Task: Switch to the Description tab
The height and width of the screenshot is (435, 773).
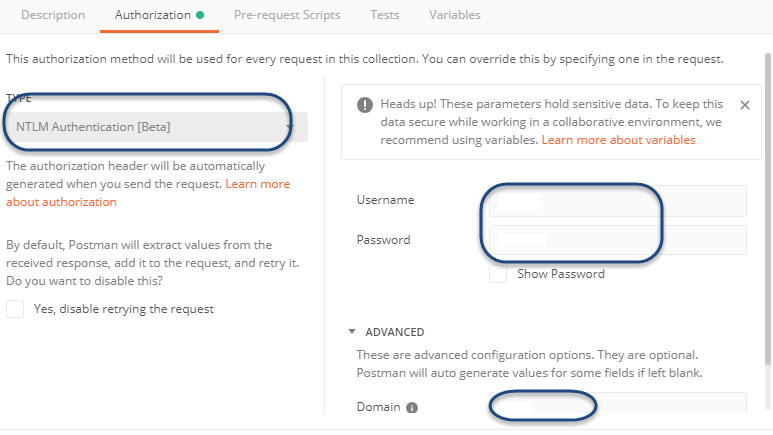Action: click(53, 15)
